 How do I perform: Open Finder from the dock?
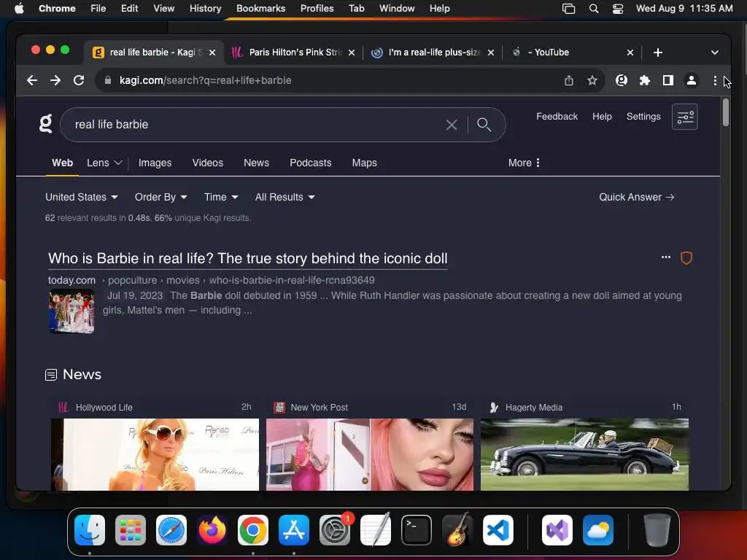tap(90, 530)
